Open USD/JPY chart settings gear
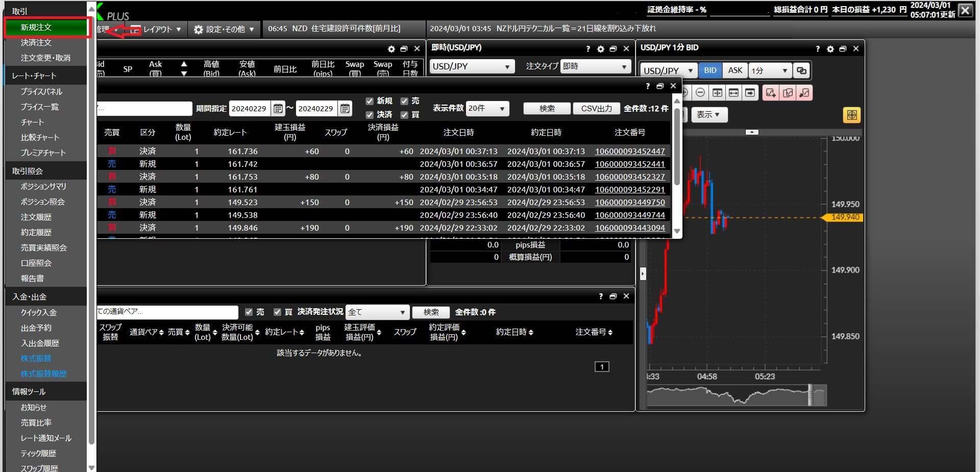This screenshot has width=980, height=472. 830,49
